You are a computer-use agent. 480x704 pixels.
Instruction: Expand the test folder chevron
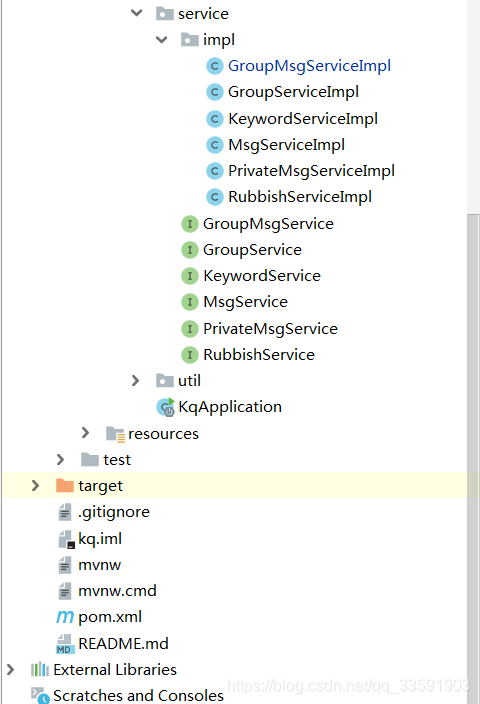coord(60,459)
